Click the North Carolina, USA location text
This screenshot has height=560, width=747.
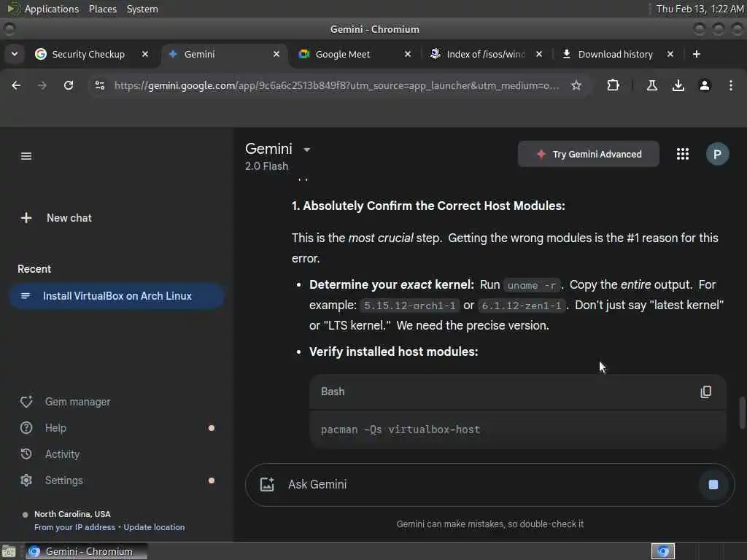(72, 514)
